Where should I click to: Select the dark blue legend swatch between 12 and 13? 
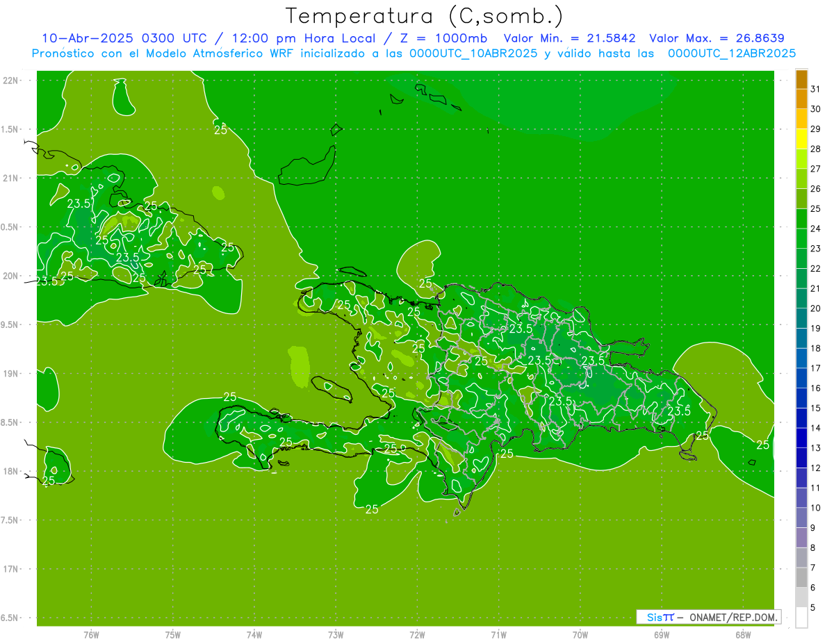[x=801, y=459]
